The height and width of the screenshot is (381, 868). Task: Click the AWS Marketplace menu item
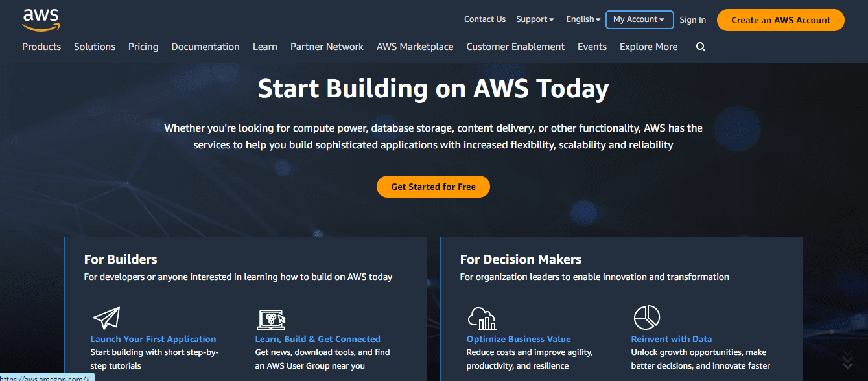(x=415, y=47)
